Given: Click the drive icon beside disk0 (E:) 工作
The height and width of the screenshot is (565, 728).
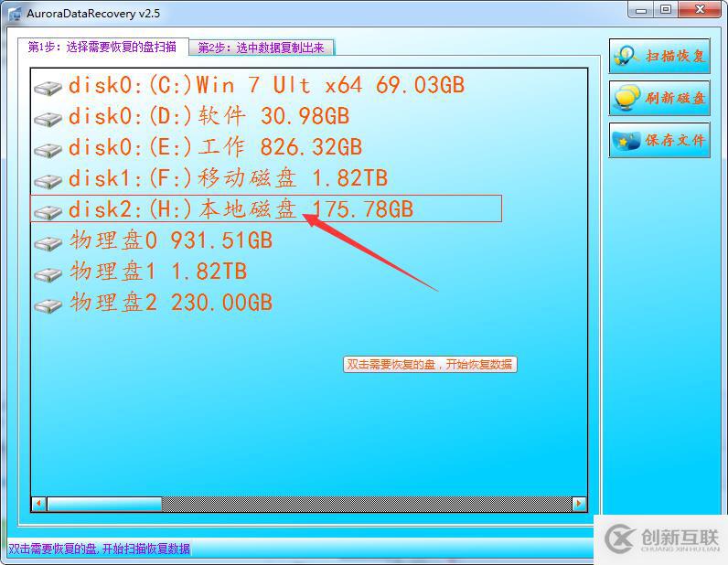Looking at the screenshot, I should [48, 150].
